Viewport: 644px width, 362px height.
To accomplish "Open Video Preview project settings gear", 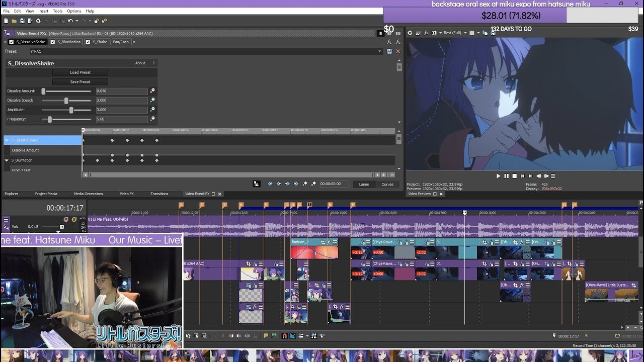I will (410, 33).
